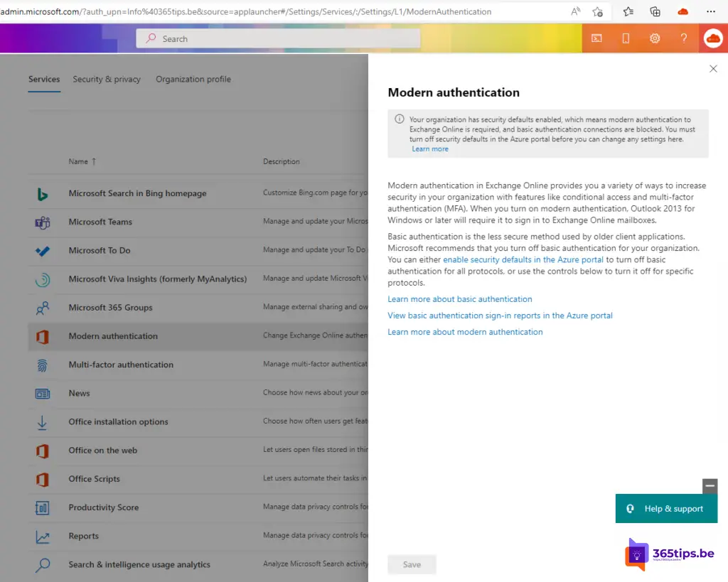Click the Search box in top header
This screenshot has height=582, width=728.
(278, 38)
